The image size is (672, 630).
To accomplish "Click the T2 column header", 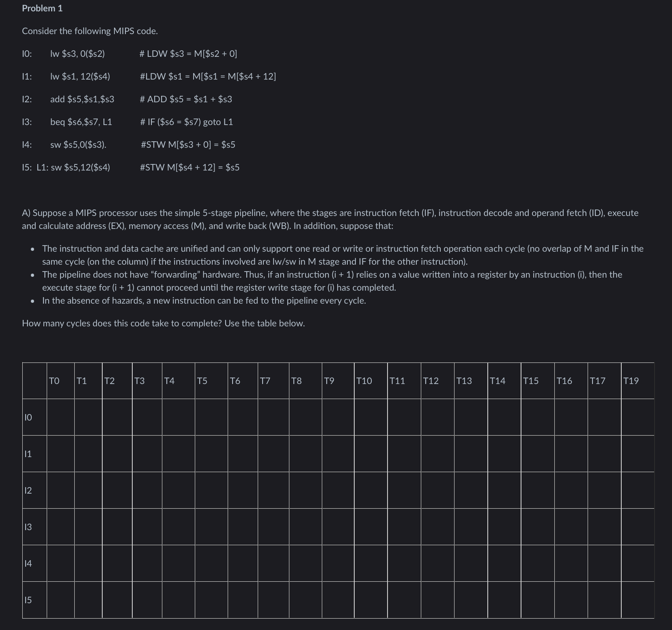I will pos(117,381).
